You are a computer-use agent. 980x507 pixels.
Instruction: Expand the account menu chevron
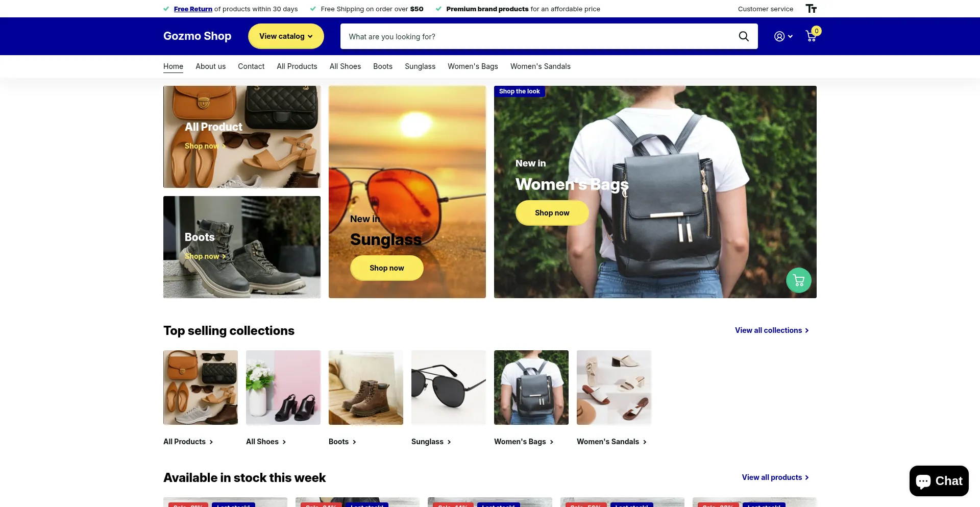pyautogui.click(x=790, y=36)
